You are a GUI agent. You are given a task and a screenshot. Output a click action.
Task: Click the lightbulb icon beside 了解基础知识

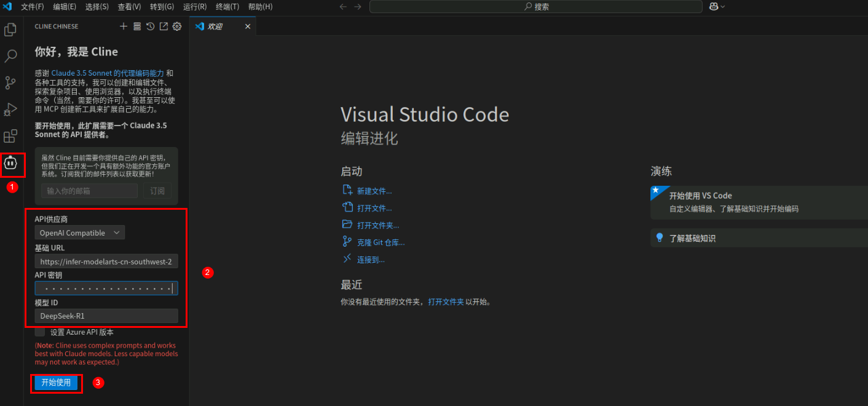click(660, 237)
